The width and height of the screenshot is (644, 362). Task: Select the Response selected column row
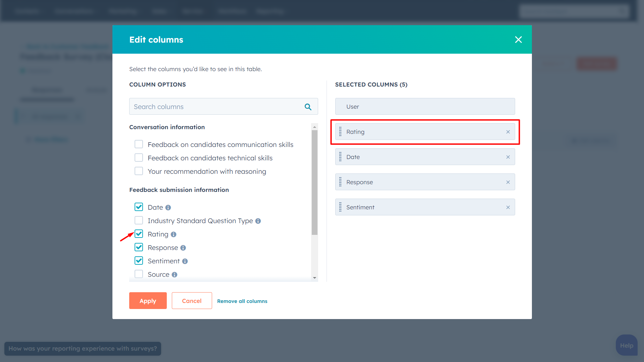point(425,182)
